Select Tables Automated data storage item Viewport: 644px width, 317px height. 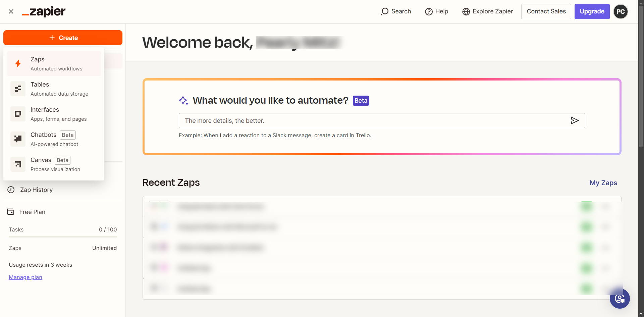(59, 89)
